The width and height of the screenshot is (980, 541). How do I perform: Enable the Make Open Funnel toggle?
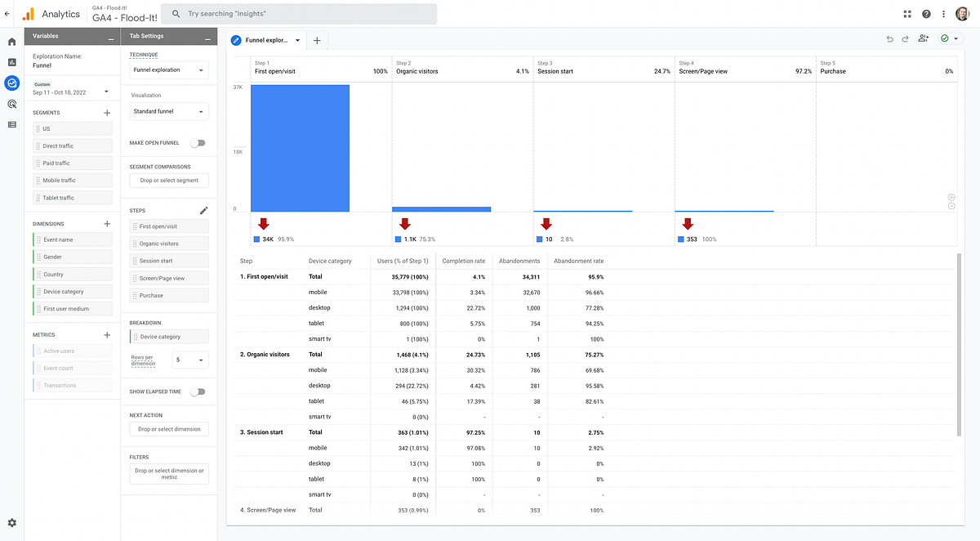tap(198, 142)
